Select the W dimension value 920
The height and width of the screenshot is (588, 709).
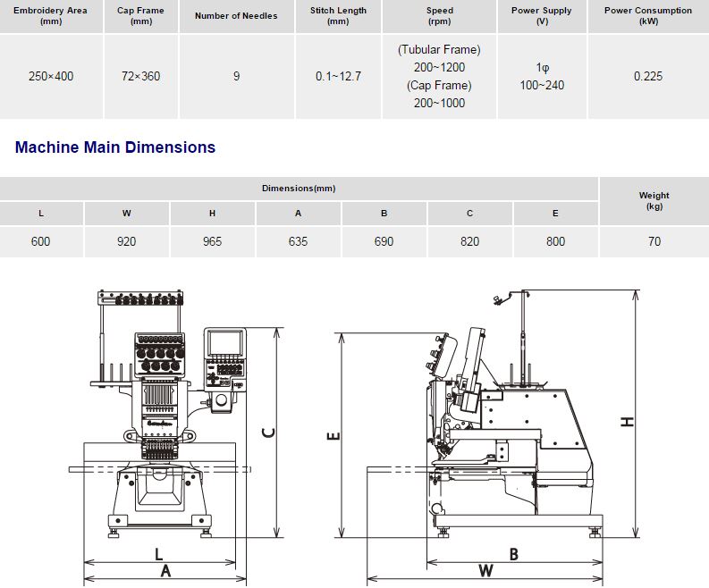click(127, 241)
